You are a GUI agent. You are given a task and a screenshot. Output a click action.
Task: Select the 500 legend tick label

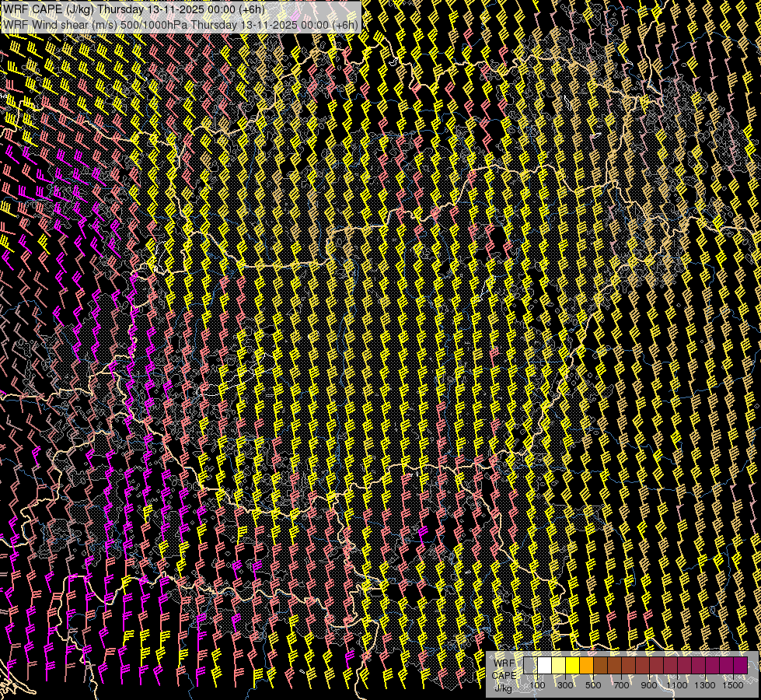tap(593, 685)
